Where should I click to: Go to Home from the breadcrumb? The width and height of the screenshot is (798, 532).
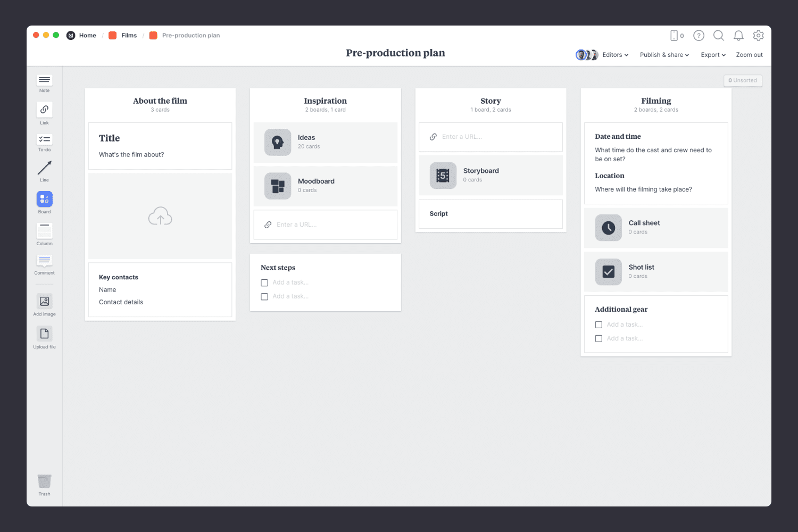87,35
